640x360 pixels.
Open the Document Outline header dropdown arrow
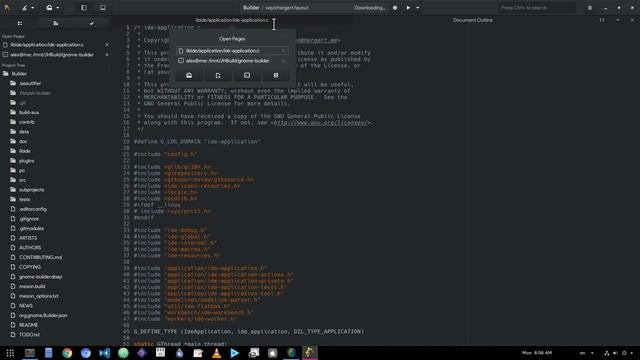(x=618, y=20)
